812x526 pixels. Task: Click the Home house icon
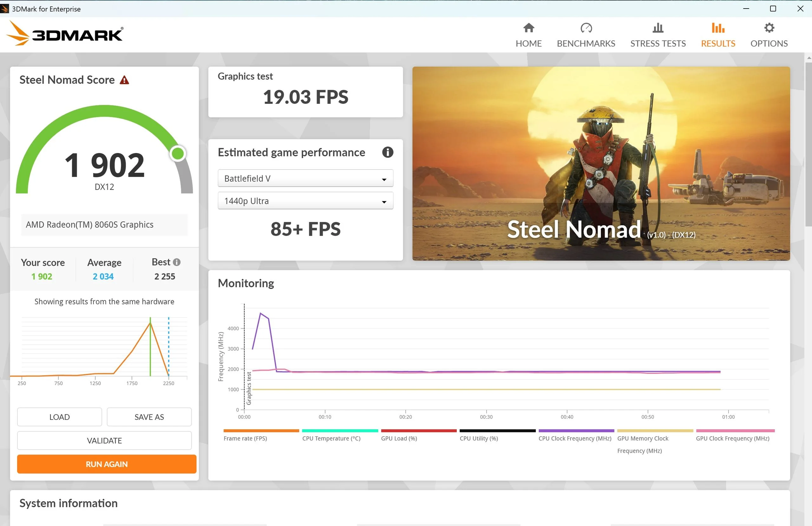pos(528,28)
